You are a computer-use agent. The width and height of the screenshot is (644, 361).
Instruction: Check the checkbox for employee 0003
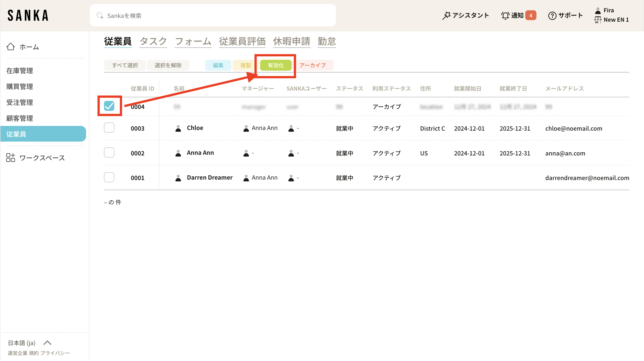[109, 128]
